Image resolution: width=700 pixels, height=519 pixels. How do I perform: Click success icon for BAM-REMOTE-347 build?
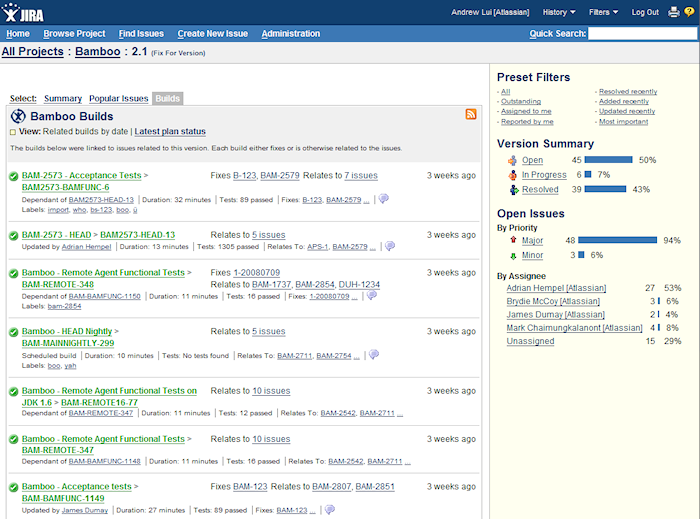point(13,440)
